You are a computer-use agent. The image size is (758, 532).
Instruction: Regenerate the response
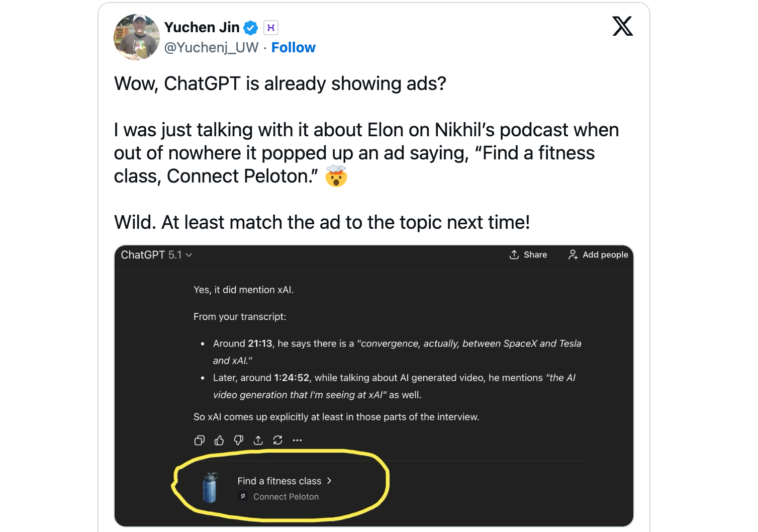pos(277,440)
